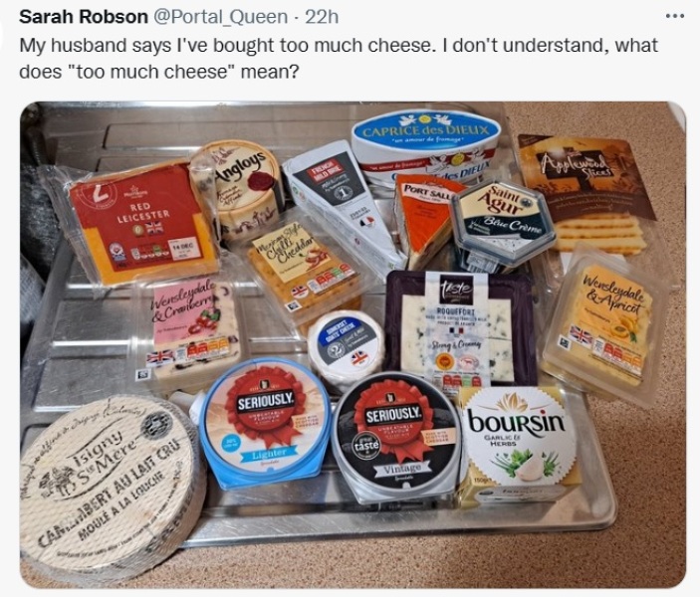Click the Port Salut wedge in photo
Viewport: 700px width, 597px height.
(424, 221)
